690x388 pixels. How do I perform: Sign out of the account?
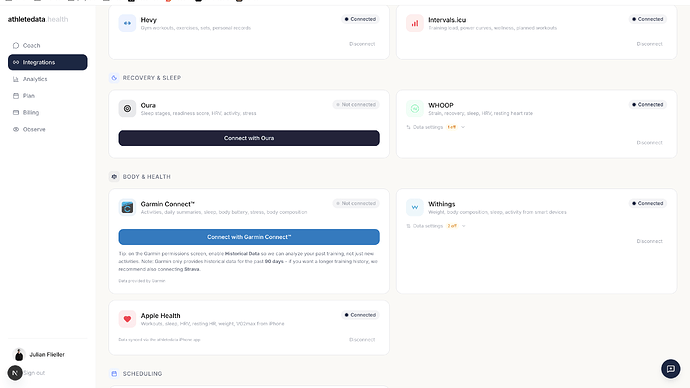34,373
